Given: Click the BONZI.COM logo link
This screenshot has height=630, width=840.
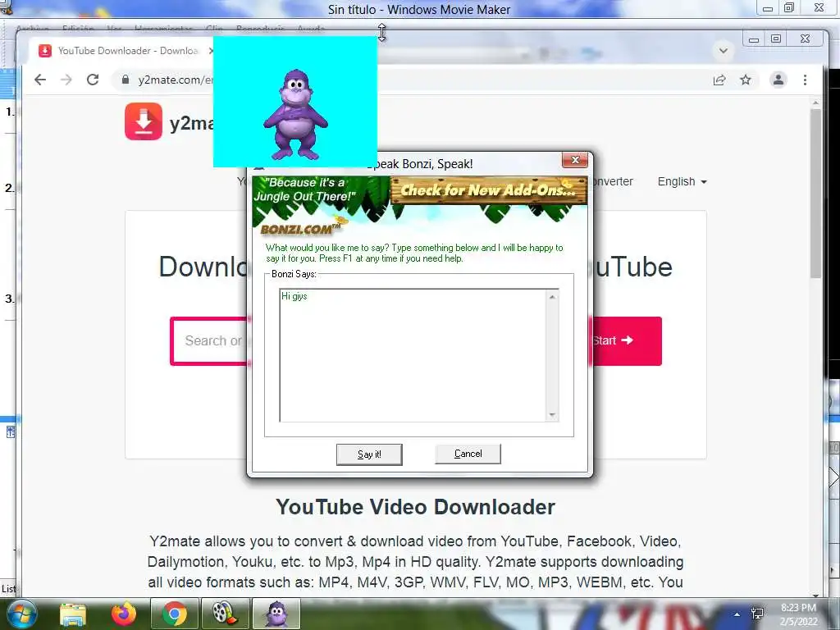Looking at the screenshot, I should (300, 230).
